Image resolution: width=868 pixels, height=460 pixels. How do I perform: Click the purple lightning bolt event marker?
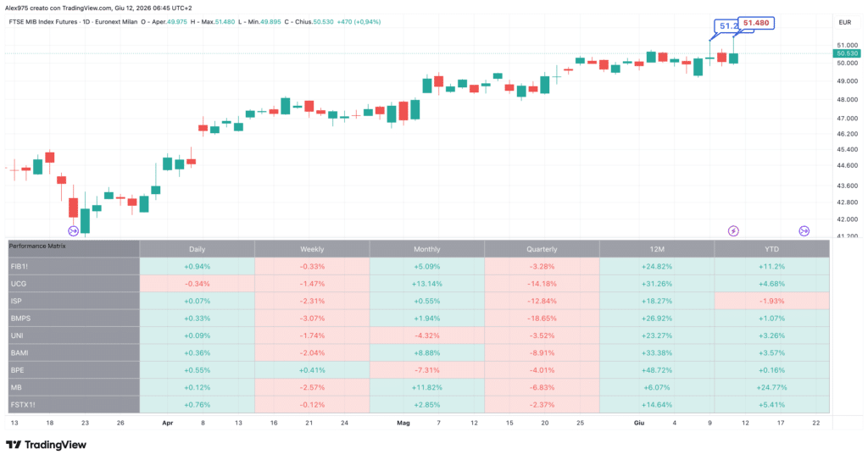(733, 230)
